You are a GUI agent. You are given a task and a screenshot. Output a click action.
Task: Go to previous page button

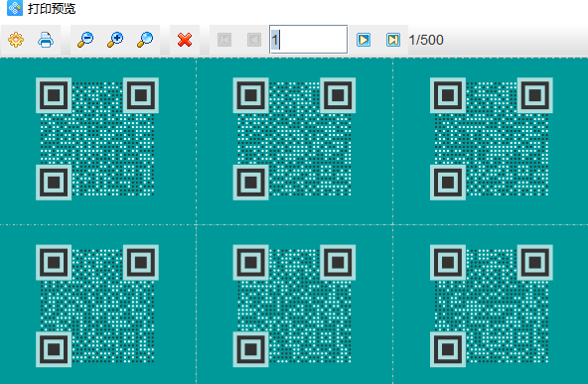coord(254,40)
